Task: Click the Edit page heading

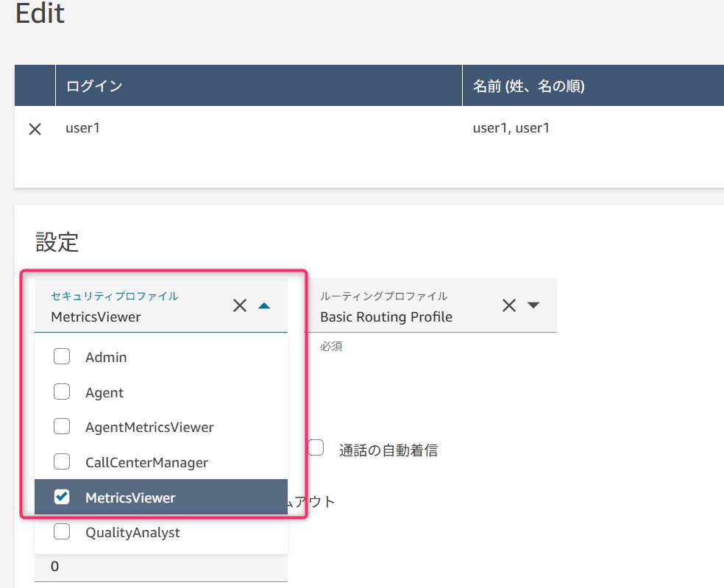Action: tap(40, 13)
